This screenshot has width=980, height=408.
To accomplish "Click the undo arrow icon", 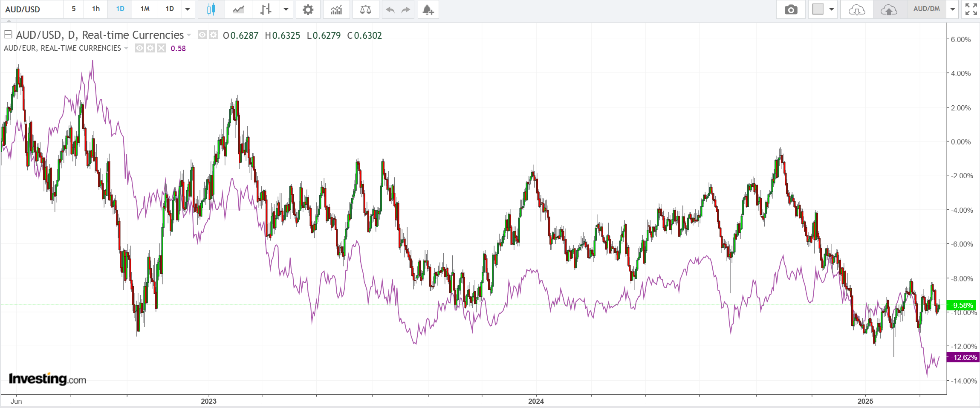I will tap(390, 9).
